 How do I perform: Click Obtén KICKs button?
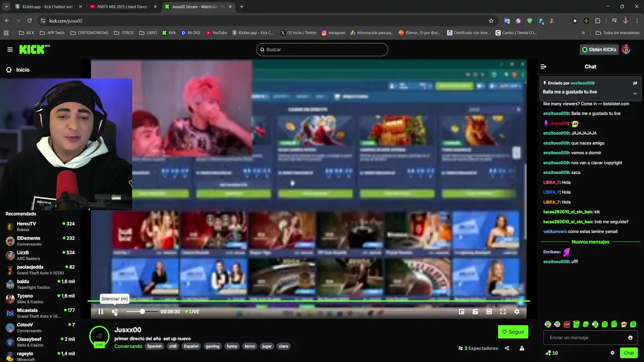pos(599,49)
